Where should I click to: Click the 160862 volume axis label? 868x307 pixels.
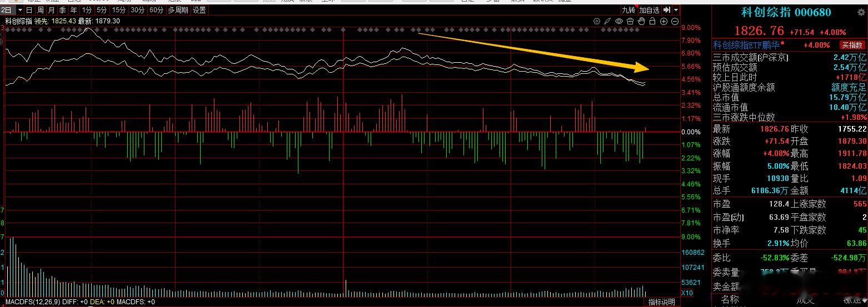click(x=692, y=252)
